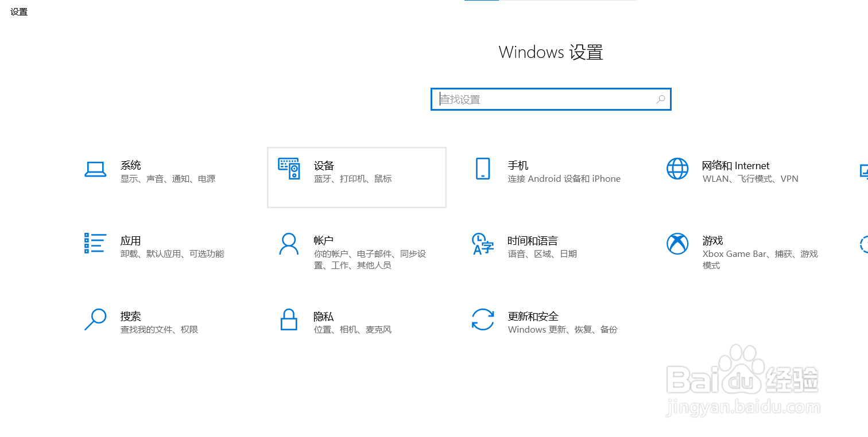Open 应用 settings title
This screenshot has width=868, height=437.
point(131,241)
